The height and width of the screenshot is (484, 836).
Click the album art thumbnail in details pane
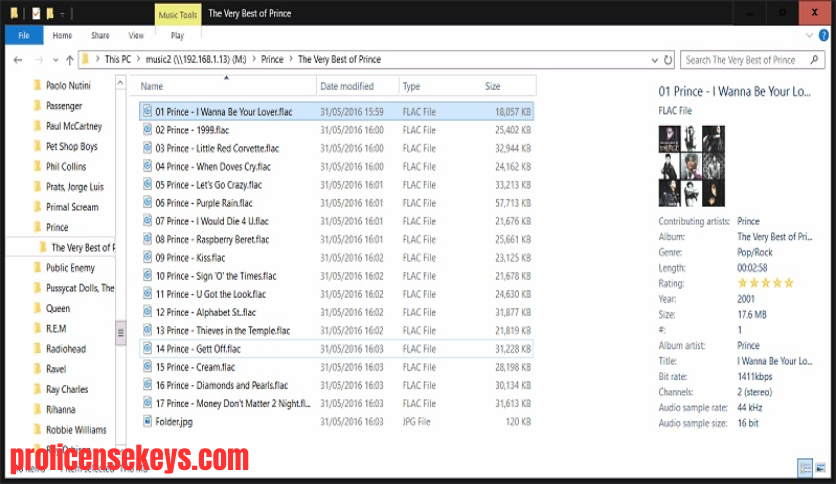tap(692, 166)
